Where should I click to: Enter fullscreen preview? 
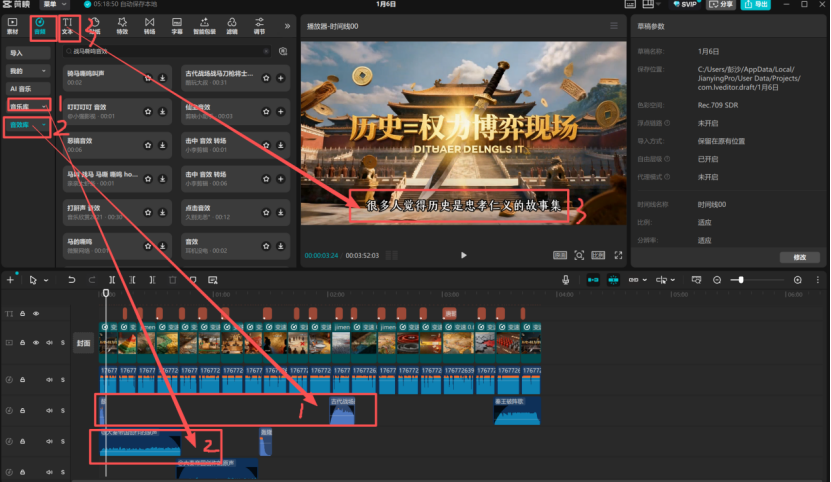[x=618, y=256]
